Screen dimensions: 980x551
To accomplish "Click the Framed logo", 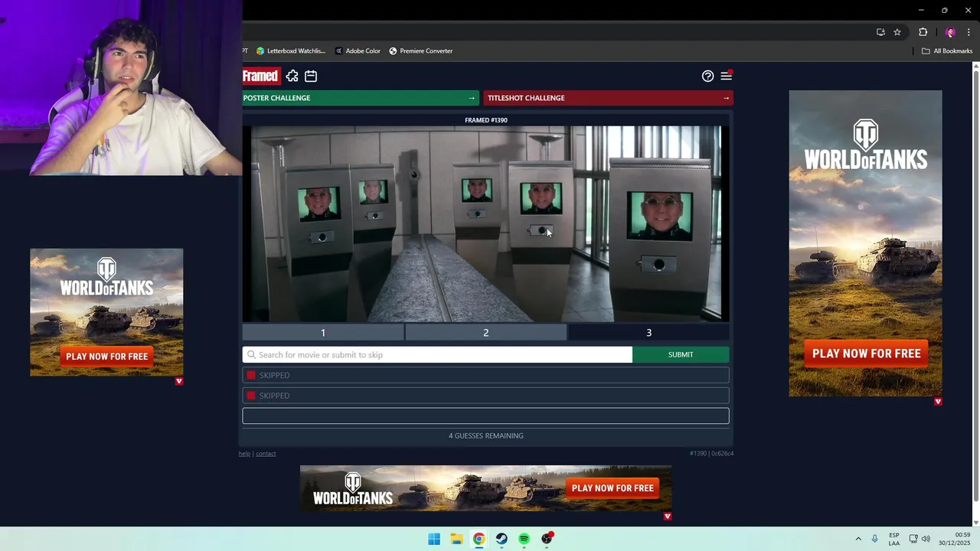I will point(260,76).
